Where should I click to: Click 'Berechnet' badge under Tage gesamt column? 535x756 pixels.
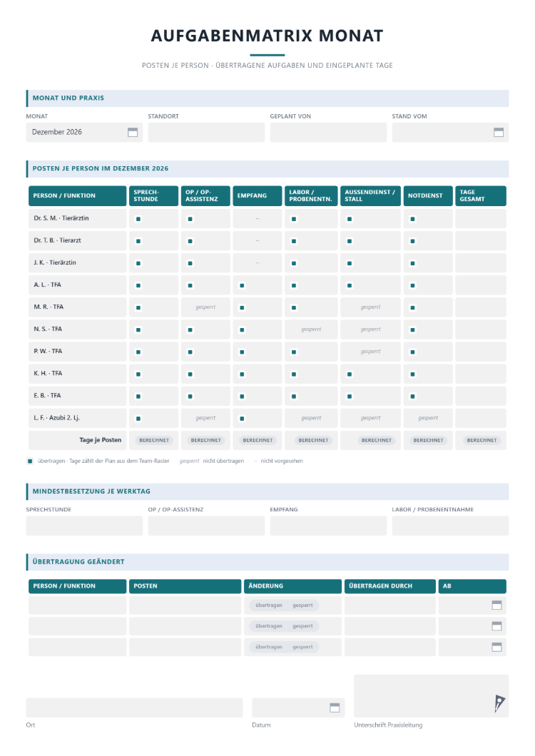[x=481, y=440]
